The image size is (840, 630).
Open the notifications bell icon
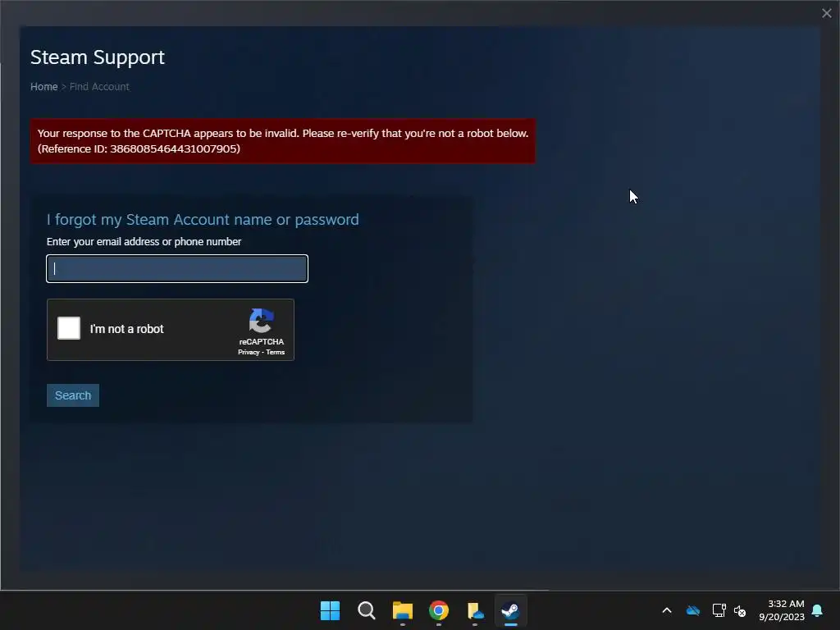[x=818, y=610]
